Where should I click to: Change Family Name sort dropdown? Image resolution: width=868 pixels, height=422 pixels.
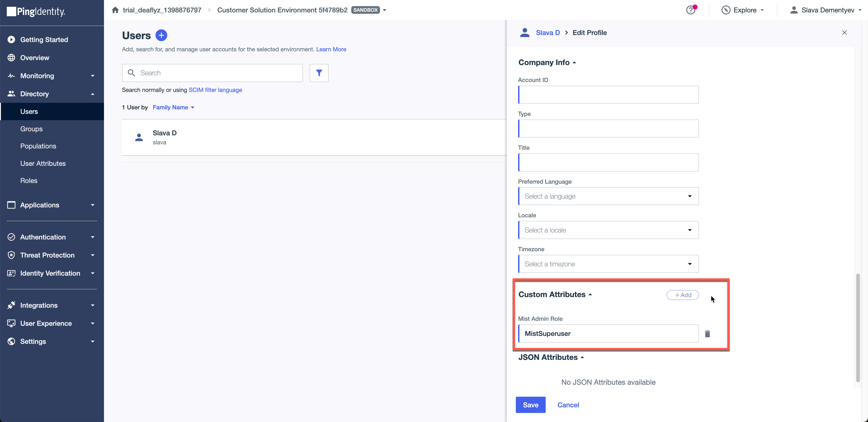coord(173,108)
